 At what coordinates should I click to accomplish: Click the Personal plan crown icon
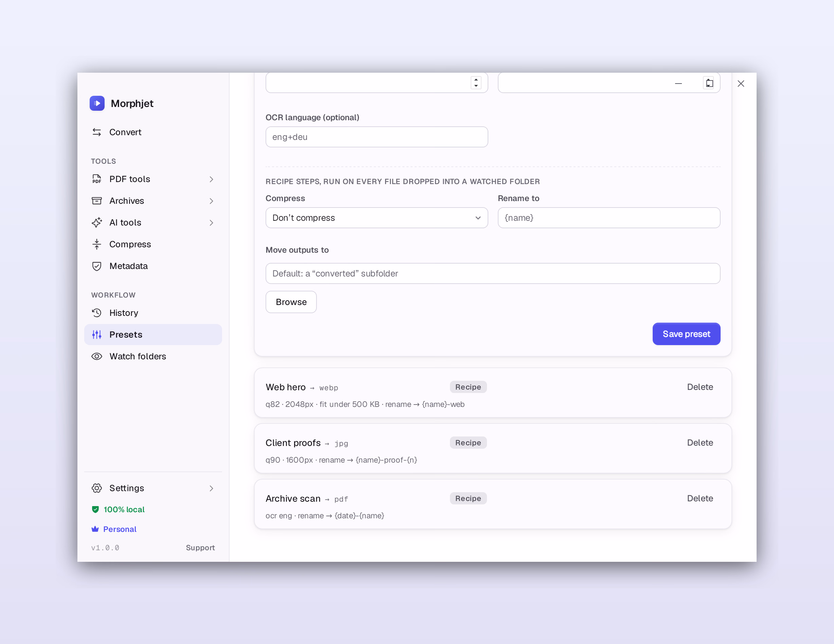(x=95, y=529)
